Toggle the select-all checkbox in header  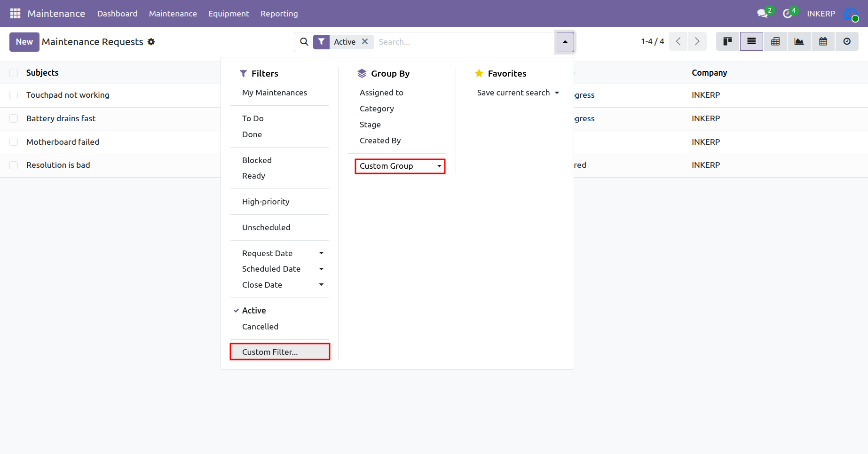[14, 73]
